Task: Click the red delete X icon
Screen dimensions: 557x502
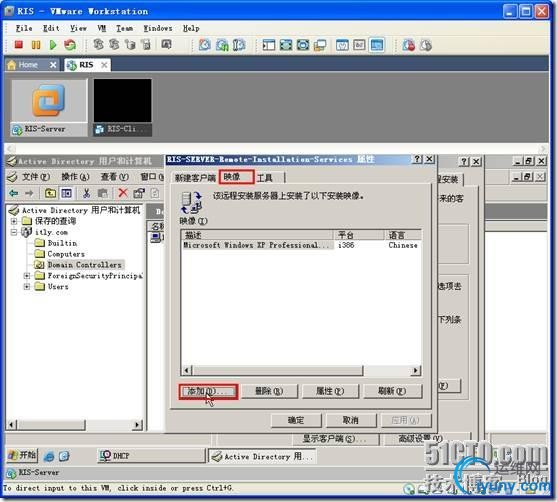Action: (123, 193)
